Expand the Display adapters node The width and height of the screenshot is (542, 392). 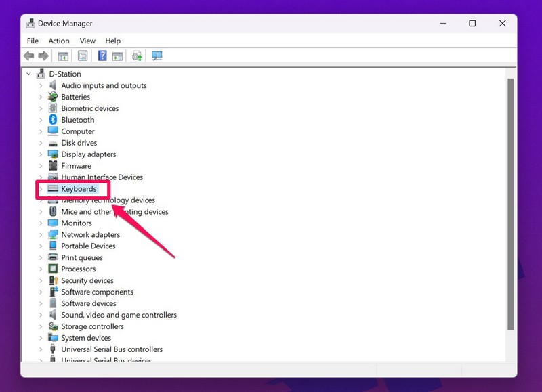click(x=41, y=154)
